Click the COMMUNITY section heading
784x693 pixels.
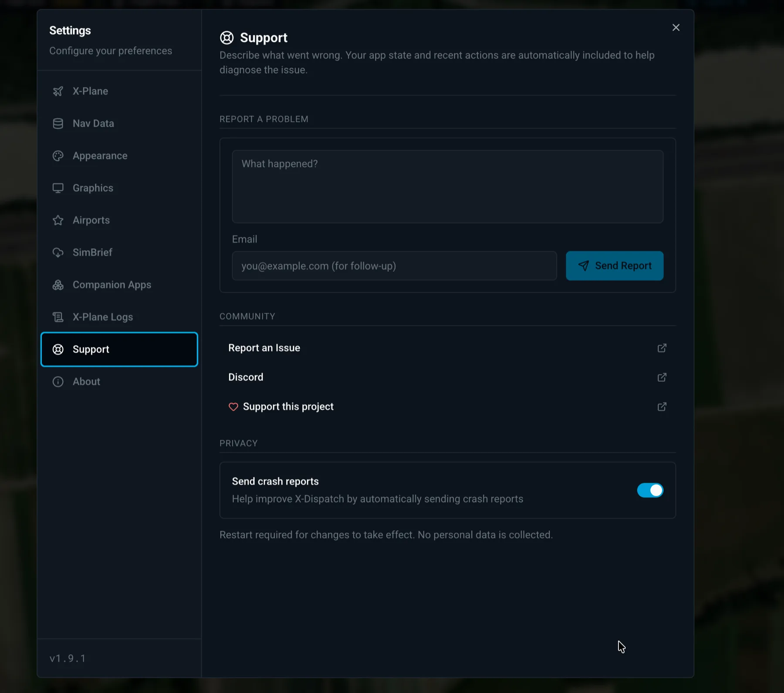(247, 316)
